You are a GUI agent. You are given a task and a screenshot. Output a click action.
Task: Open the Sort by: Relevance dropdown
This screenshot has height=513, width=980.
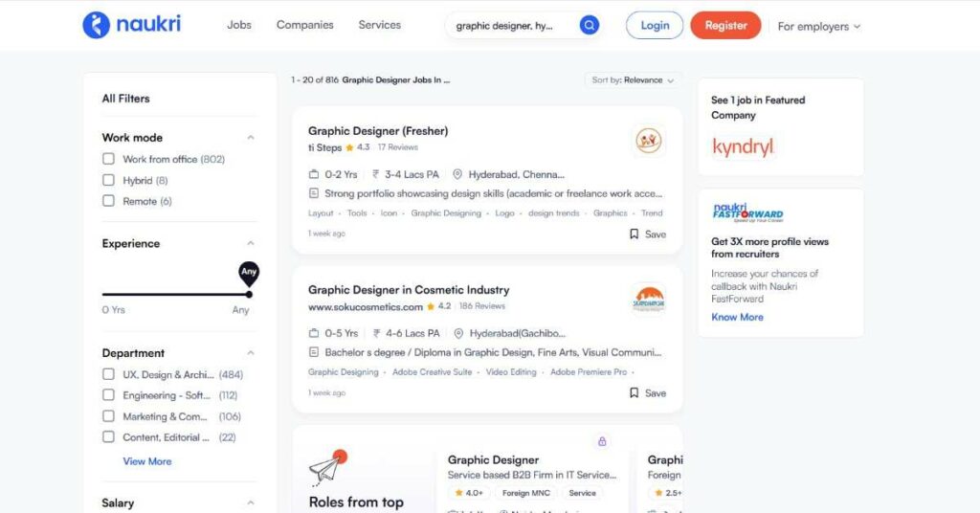pyautogui.click(x=633, y=80)
